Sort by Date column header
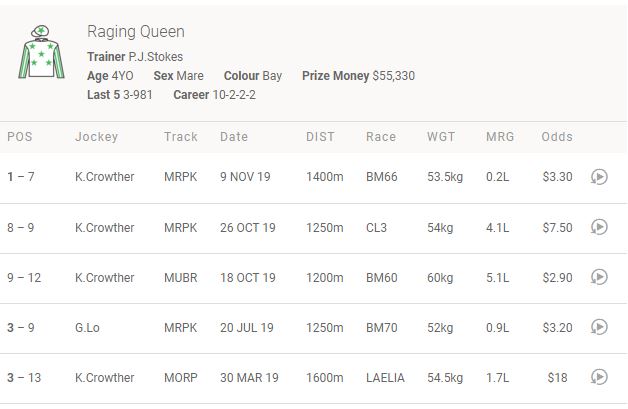Image resolution: width=628 pixels, height=409 pixels. coord(234,136)
